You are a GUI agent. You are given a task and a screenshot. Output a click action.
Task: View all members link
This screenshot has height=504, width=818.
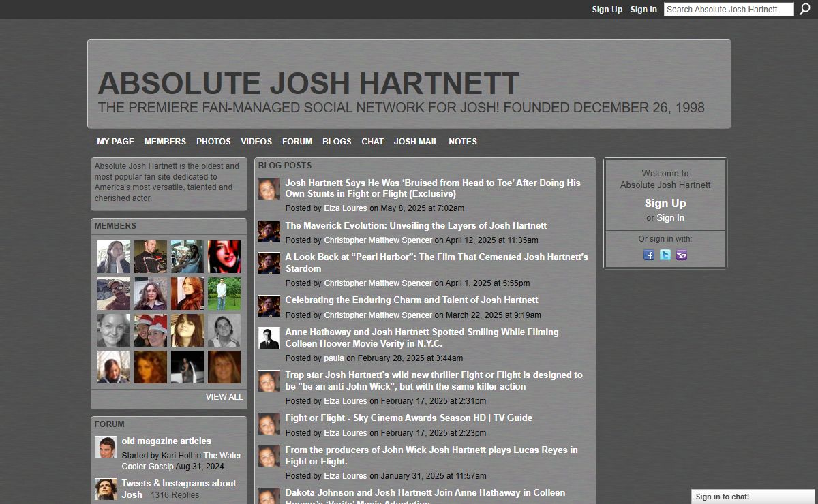tap(224, 397)
